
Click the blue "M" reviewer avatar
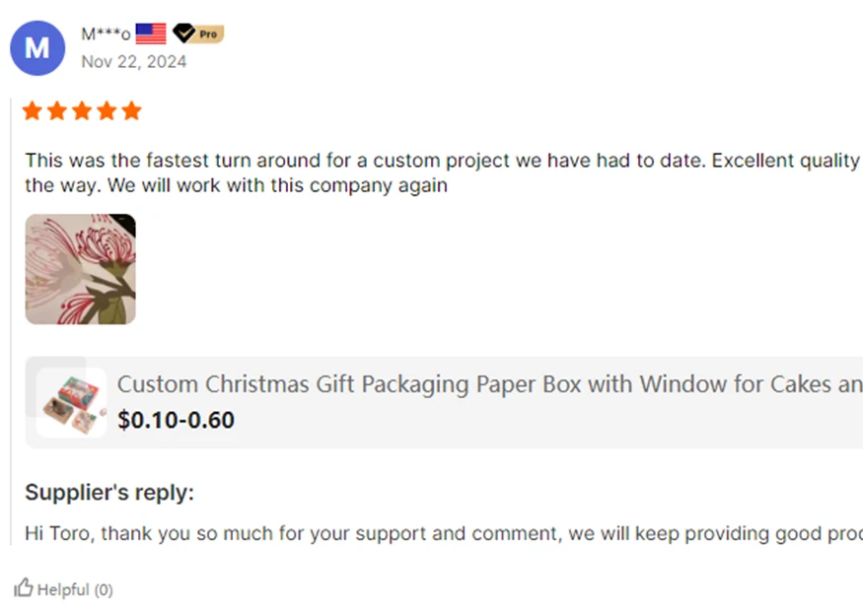pyautogui.click(x=37, y=47)
